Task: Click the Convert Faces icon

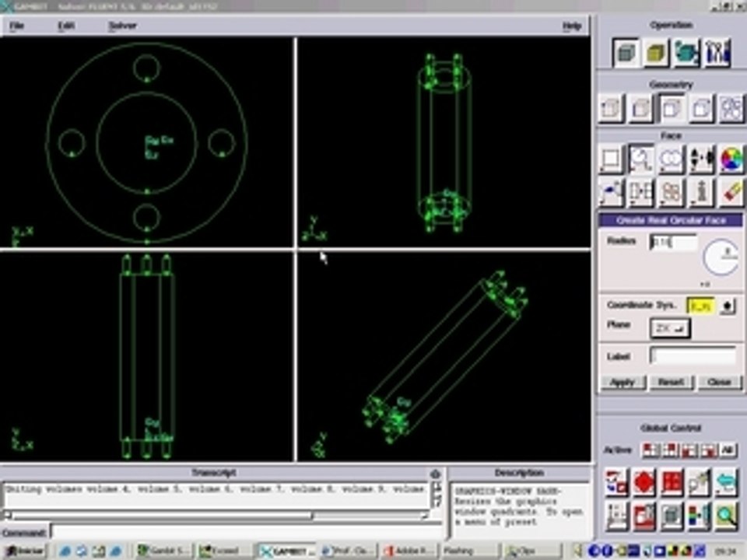Action: click(672, 193)
